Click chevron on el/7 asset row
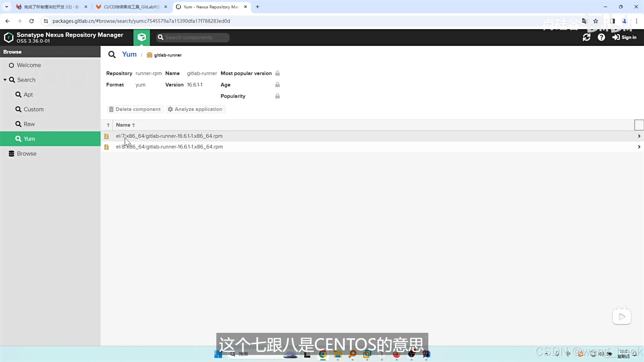The width and height of the screenshot is (644, 362). pos(639,136)
